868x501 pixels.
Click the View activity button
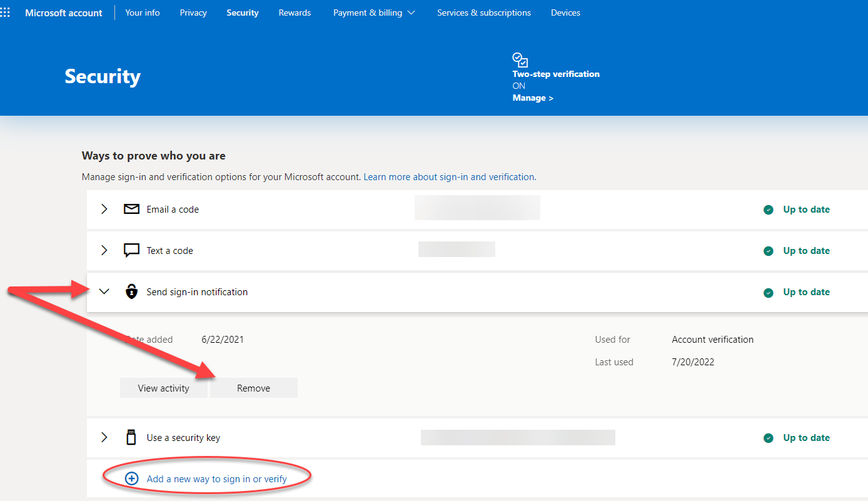(x=164, y=388)
